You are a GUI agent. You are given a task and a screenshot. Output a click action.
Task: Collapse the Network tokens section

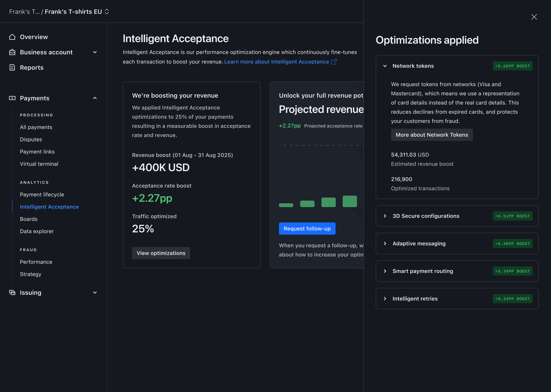385,66
